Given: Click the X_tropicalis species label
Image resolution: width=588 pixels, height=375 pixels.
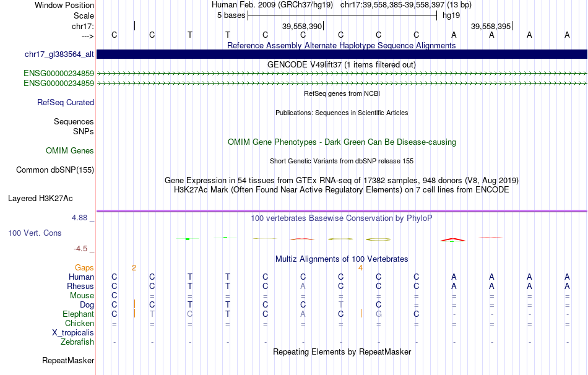Looking at the screenshot, I should (x=73, y=333).
